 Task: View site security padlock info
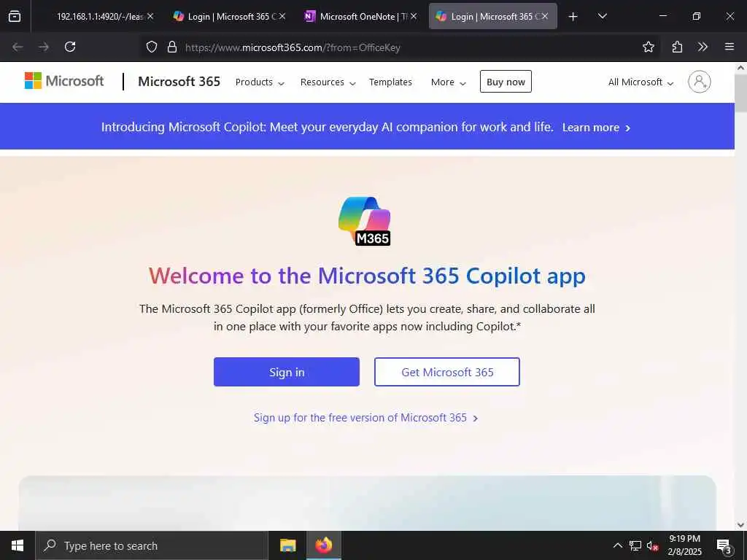pos(172,47)
